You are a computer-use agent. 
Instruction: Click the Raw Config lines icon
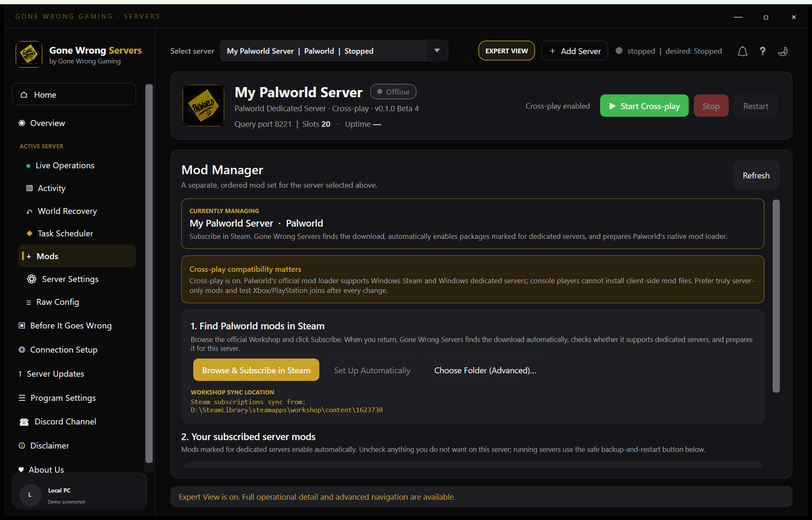(29, 302)
